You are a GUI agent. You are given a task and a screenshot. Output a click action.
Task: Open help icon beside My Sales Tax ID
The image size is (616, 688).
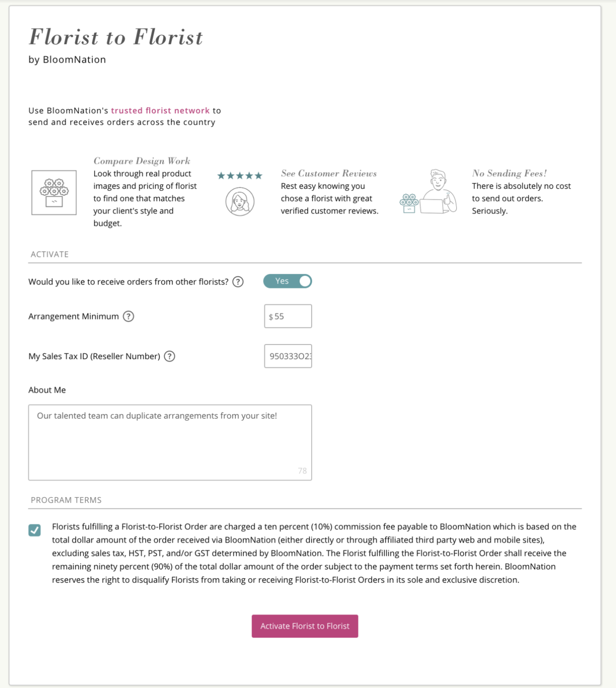(x=170, y=356)
